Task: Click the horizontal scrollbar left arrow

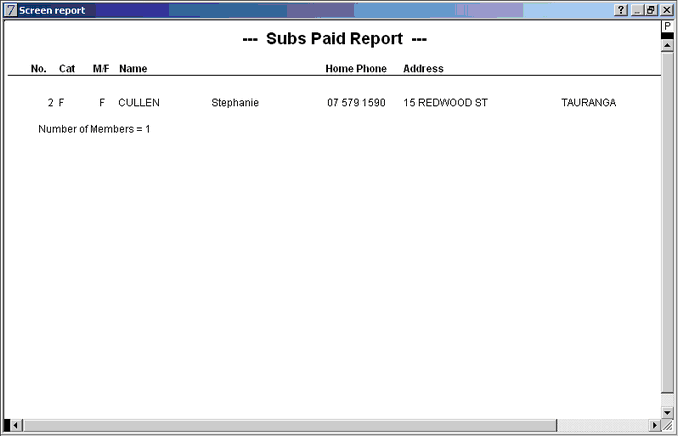Action: click(x=16, y=425)
